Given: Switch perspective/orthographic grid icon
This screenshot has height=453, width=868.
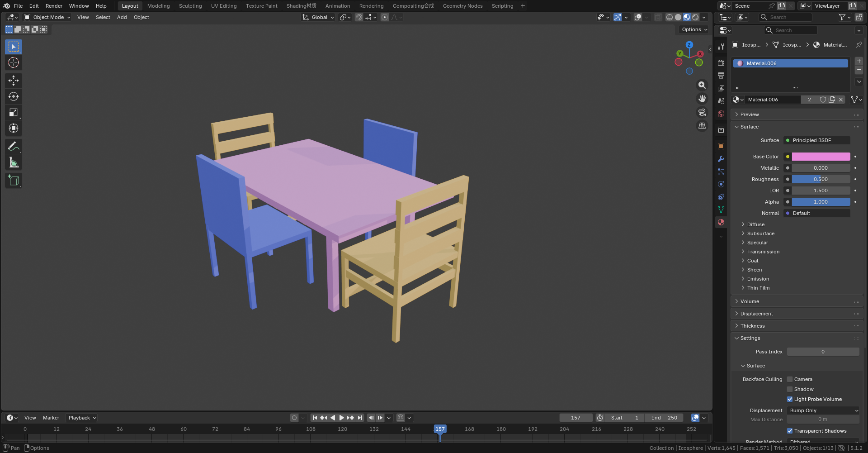Looking at the screenshot, I should click(702, 126).
